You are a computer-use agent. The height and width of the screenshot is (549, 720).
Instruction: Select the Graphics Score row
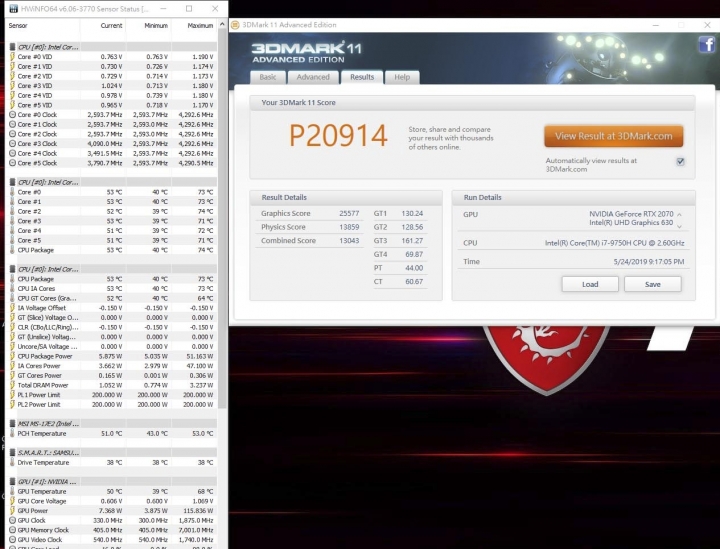click(x=310, y=213)
